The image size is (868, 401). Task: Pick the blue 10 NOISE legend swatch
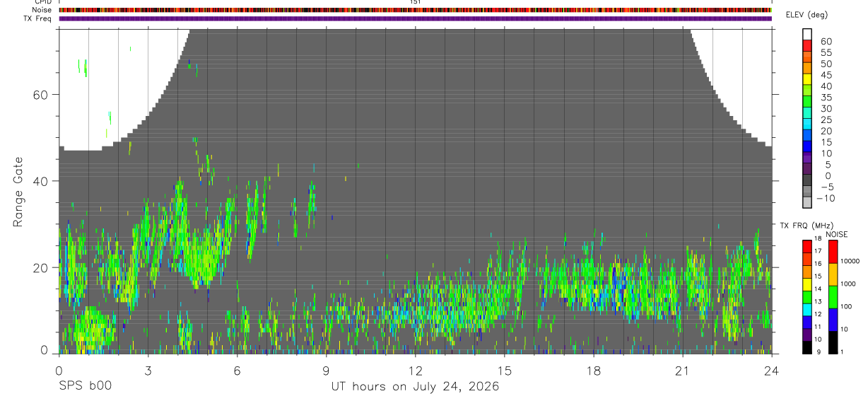(x=833, y=320)
